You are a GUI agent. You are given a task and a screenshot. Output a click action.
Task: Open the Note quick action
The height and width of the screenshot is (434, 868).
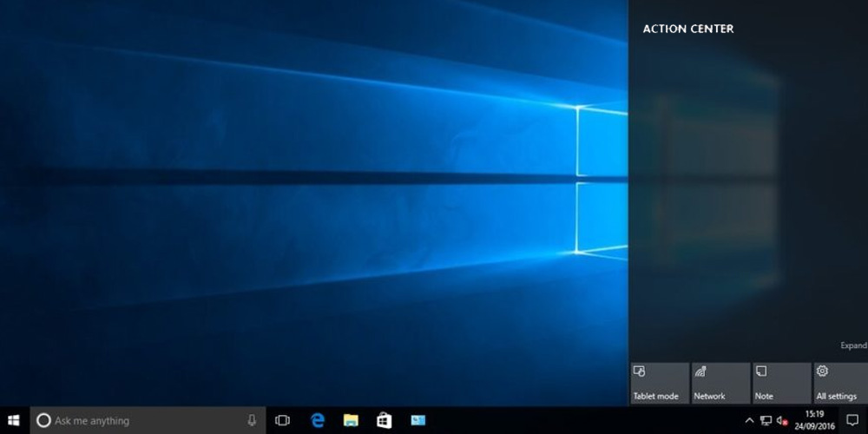point(782,383)
